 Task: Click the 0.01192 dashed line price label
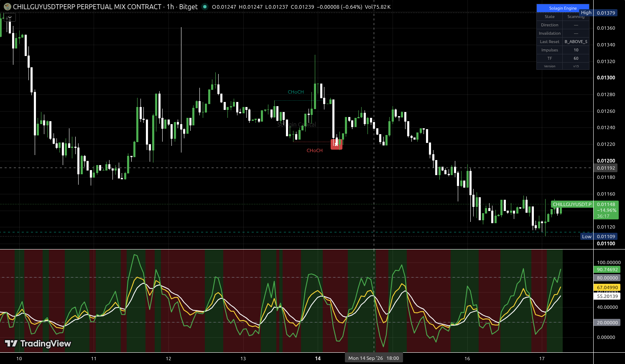(x=606, y=168)
